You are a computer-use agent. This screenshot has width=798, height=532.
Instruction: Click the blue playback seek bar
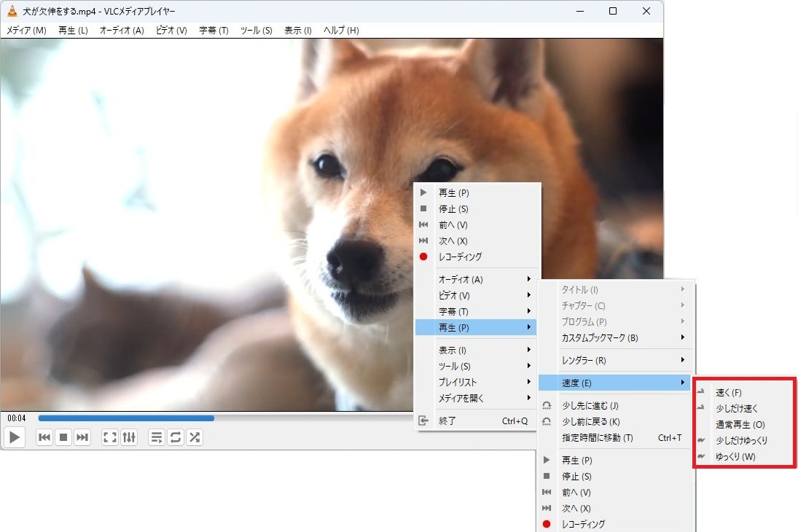(x=126, y=418)
